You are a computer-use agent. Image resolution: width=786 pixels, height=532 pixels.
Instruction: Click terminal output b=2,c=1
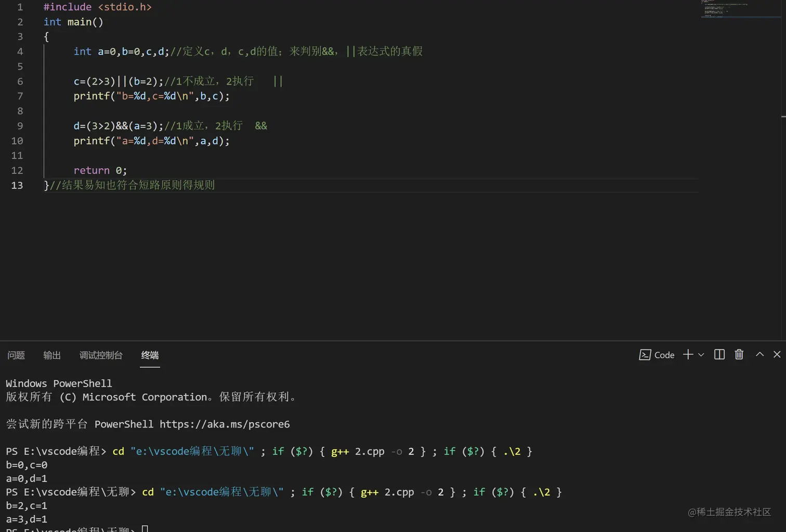coord(27,506)
